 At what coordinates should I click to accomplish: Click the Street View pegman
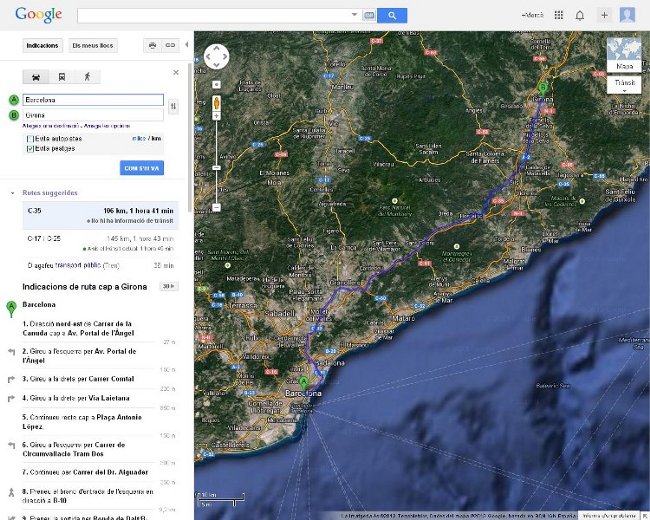[216, 102]
